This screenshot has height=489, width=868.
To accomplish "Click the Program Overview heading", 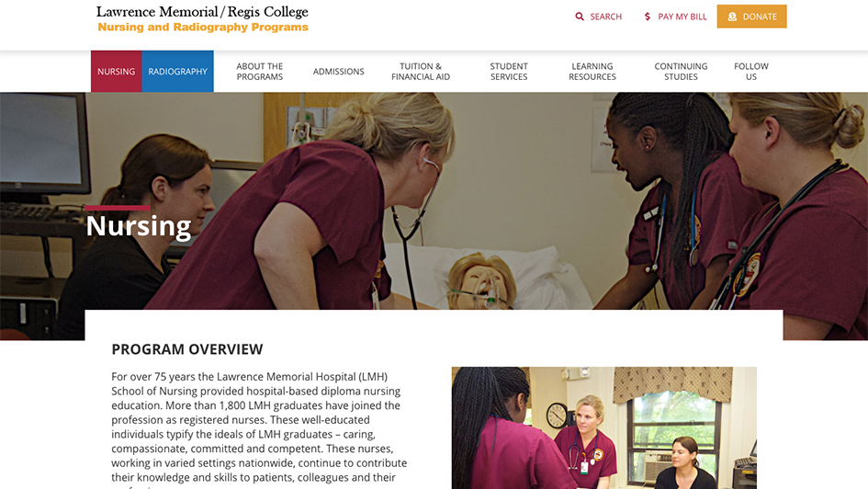I will tap(187, 349).
